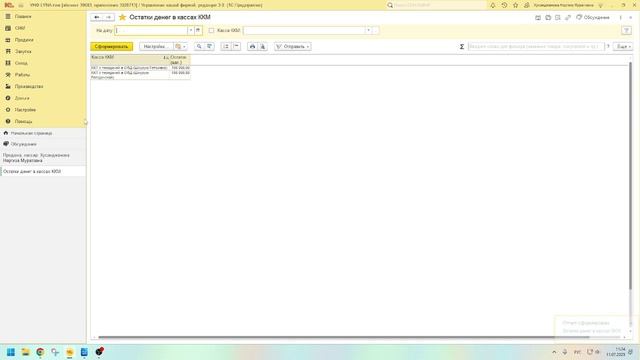Click the horizontal scrollbar at report bottom
The height and width of the screenshot is (360, 640).
[x=344, y=337]
